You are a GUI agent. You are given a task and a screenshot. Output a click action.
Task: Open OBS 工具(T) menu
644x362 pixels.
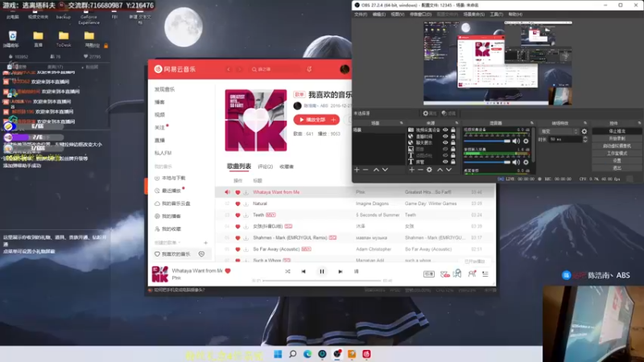[496, 14]
